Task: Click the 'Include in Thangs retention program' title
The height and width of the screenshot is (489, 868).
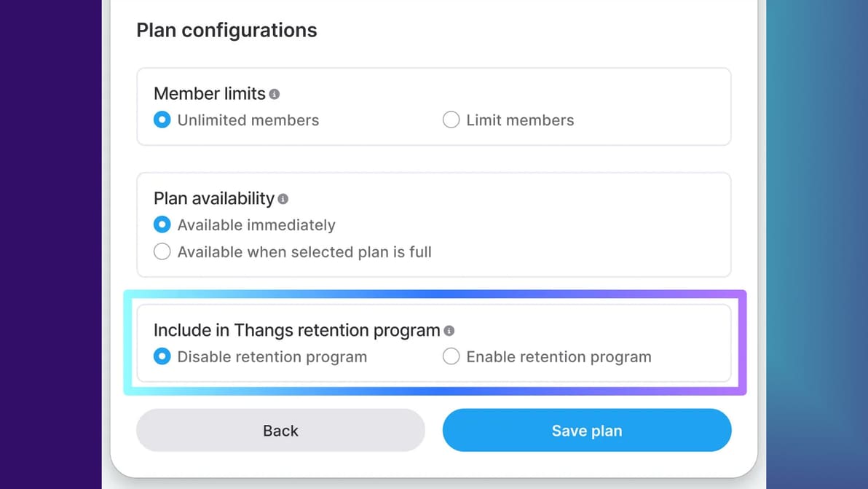Action: (x=296, y=331)
